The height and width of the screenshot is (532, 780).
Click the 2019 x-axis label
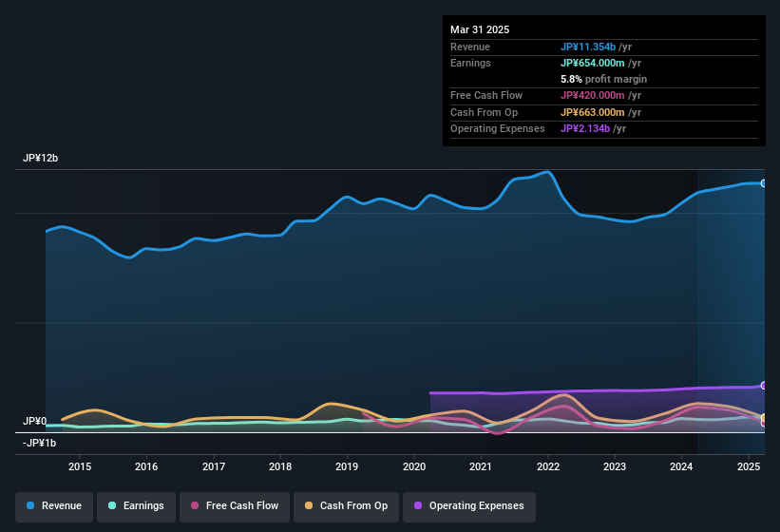pyautogui.click(x=347, y=466)
